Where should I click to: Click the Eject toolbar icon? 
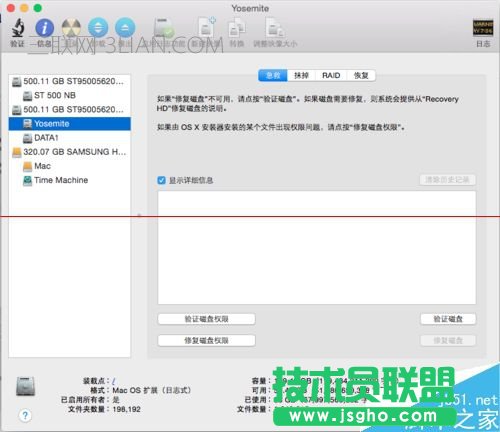point(125,28)
